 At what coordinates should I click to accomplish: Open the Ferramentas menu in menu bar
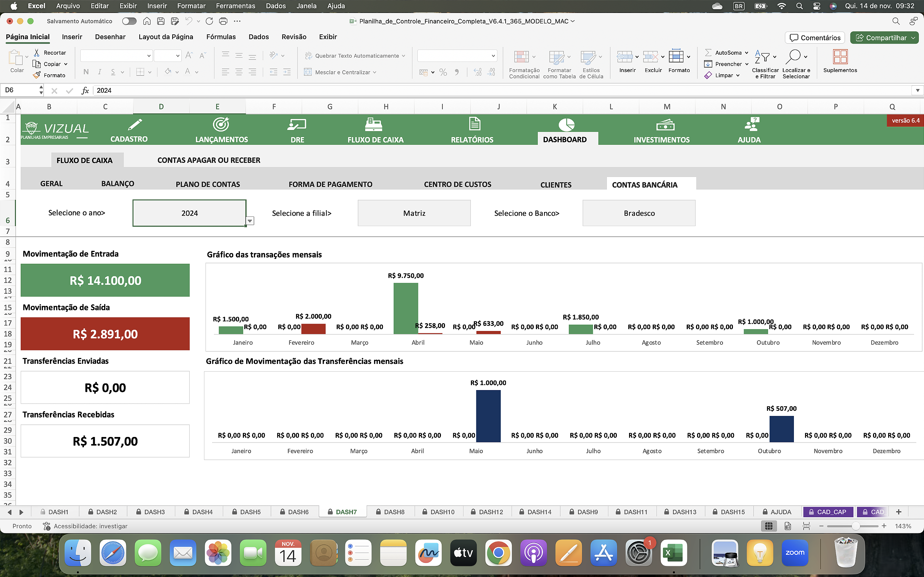[x=235, y=6]
